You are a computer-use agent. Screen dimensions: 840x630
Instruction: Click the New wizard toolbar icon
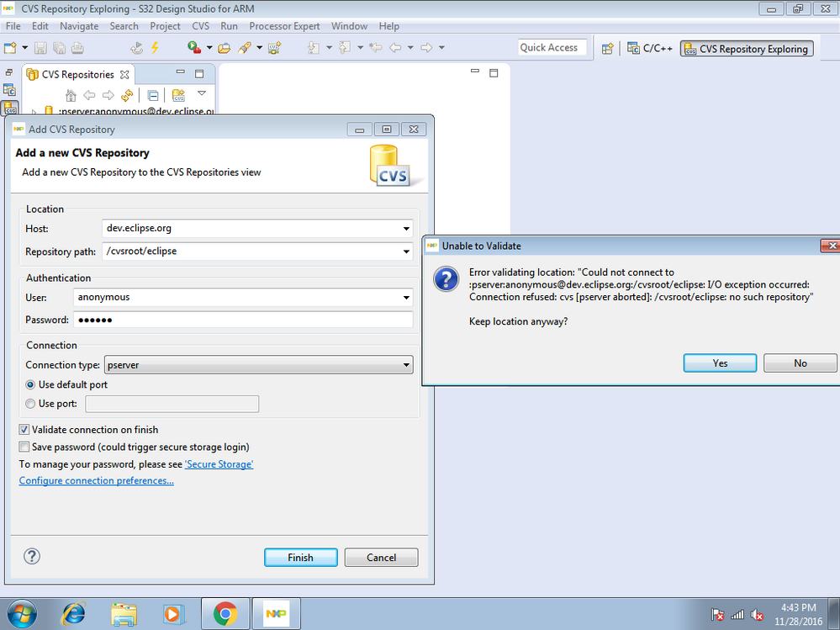tap(10, 48)
